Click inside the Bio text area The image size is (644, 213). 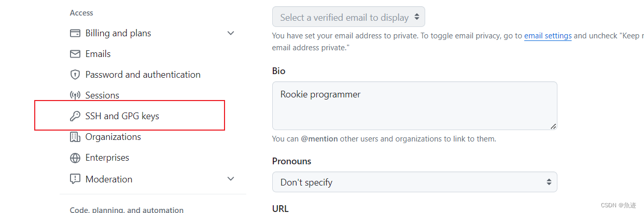[x=414, y=106]
